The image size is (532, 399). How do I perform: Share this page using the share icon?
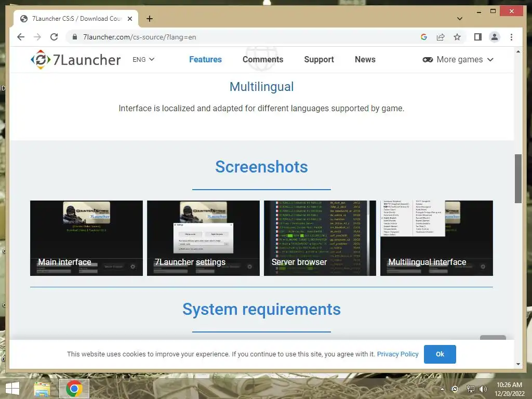click(x=441, y=37)
